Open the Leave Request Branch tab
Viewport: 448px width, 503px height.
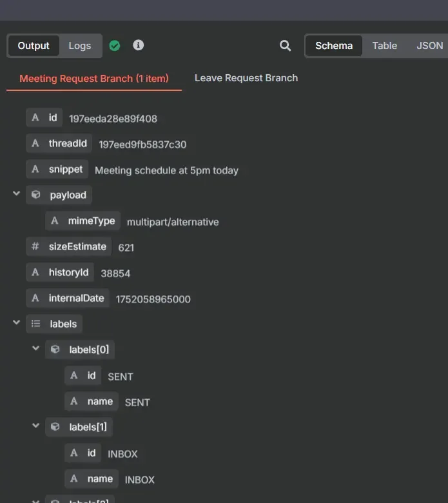tap(246, 78)
